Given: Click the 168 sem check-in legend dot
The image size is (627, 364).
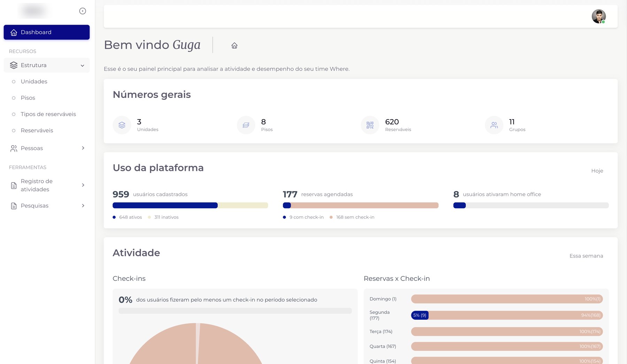Looking at the screenshot, I should tap(331, 217).
